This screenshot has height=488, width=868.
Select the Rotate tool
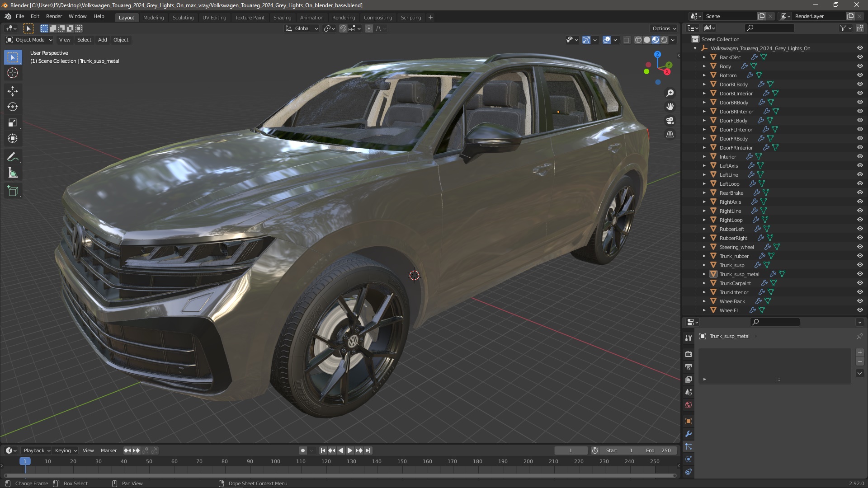pos(13,107)
